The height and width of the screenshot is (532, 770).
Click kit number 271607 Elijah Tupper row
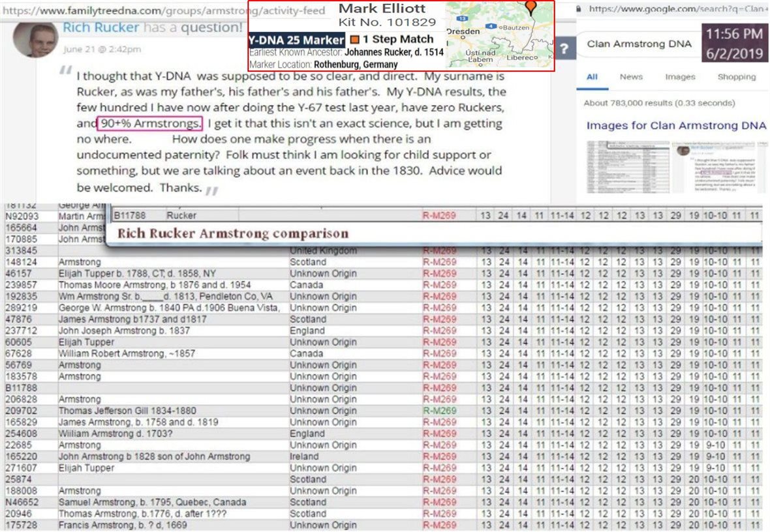point(21,468)
